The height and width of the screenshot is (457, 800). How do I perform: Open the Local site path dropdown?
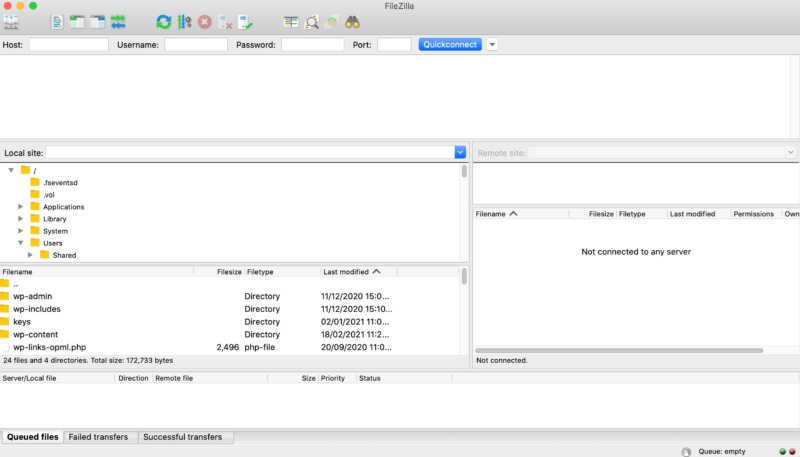460,152
